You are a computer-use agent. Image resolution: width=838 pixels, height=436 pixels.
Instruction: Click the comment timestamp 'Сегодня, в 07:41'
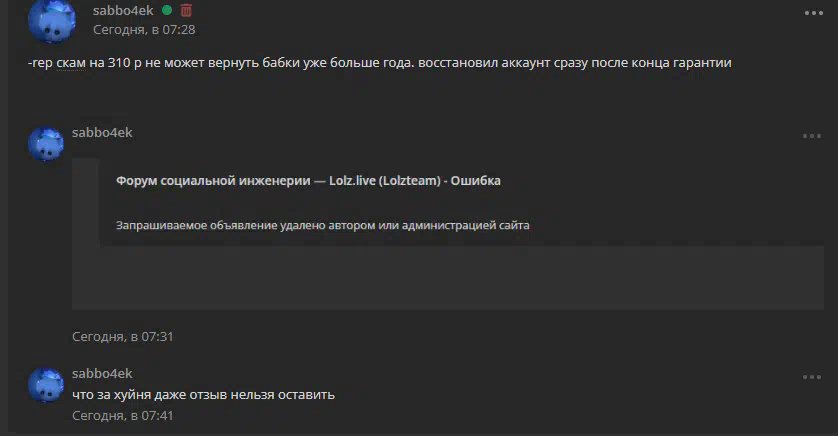coord(123,416)
